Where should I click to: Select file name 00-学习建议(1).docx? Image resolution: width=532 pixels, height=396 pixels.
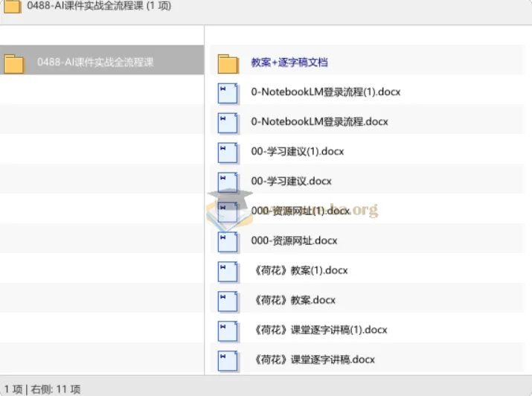pos(298,151)
